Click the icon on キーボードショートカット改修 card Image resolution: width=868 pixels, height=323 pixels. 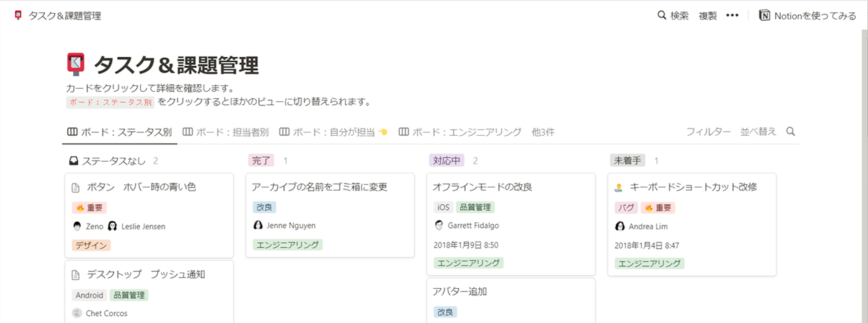(x=619, y=187)
